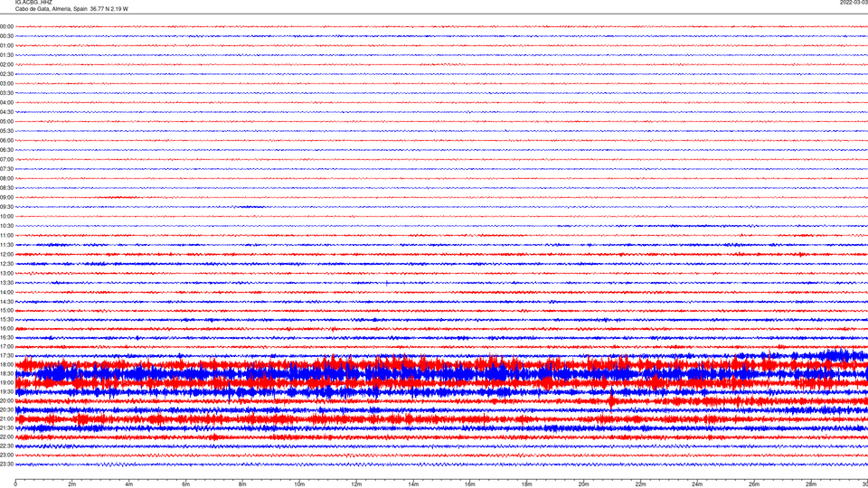Click the 16:00 time label
868x488 pixels.
click(6, 329)
